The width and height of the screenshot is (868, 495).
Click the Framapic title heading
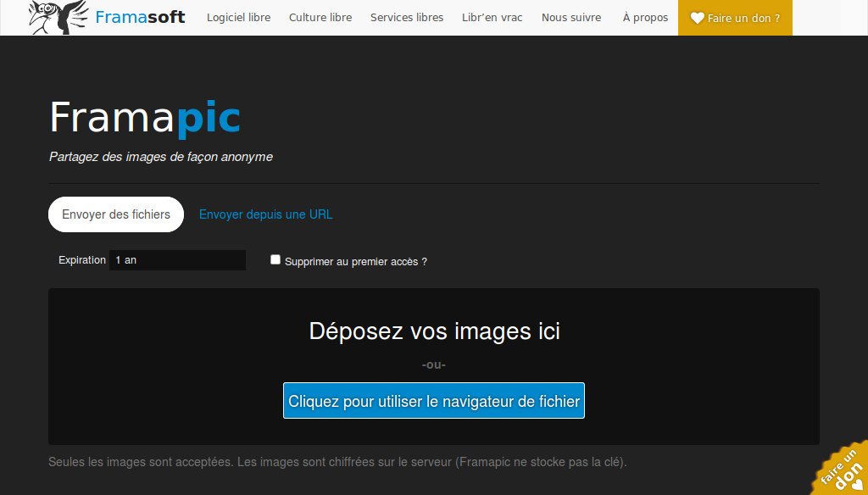pos(144,117)
